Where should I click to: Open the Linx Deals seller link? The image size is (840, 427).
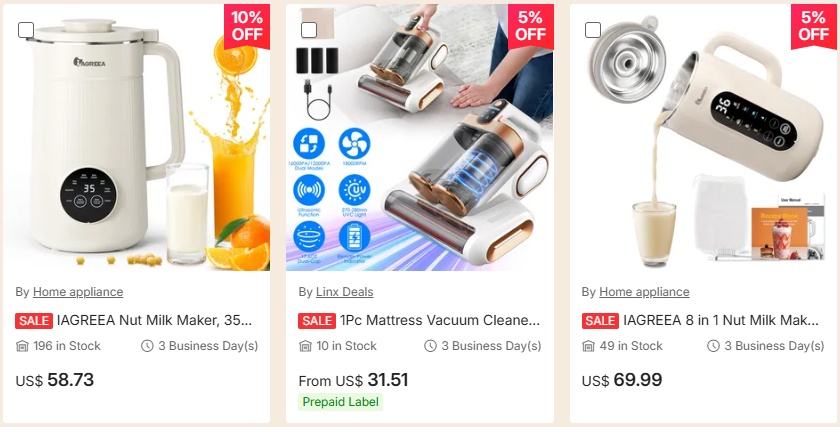click(344, 292)
